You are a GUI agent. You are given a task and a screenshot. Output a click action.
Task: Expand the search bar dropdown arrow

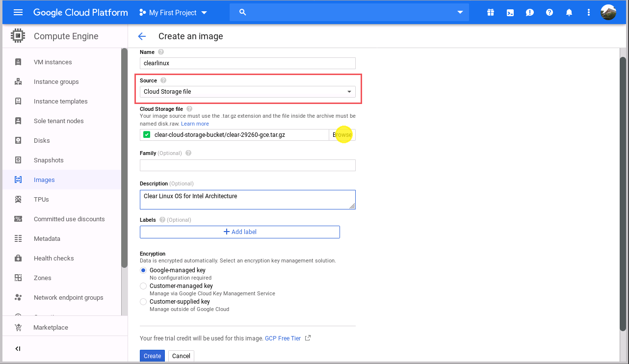460,12
